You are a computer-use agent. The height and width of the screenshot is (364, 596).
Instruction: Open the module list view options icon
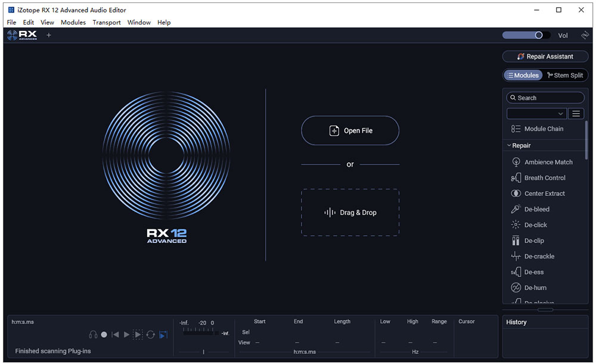click(x=576, y=114)
